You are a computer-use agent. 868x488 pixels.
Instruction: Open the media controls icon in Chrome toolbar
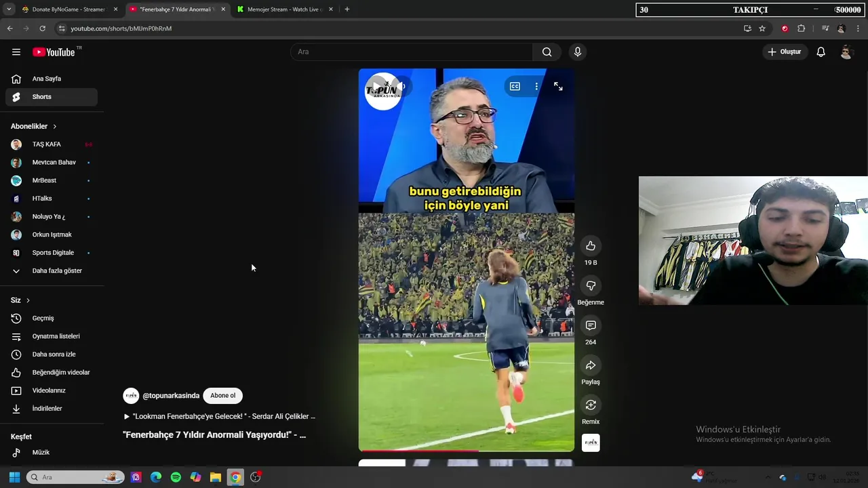[x=825, y=28]
